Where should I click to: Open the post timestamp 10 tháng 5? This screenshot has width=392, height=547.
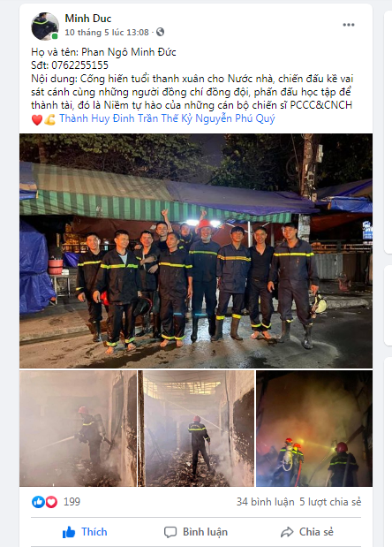pos(107,33)
